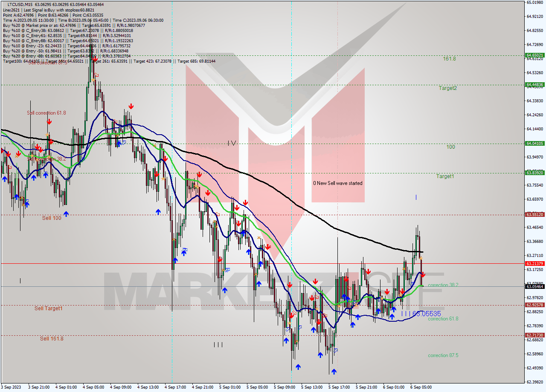
Task: Click the '4 Sep 05:00' time label
Action: (x=93, y=387)
